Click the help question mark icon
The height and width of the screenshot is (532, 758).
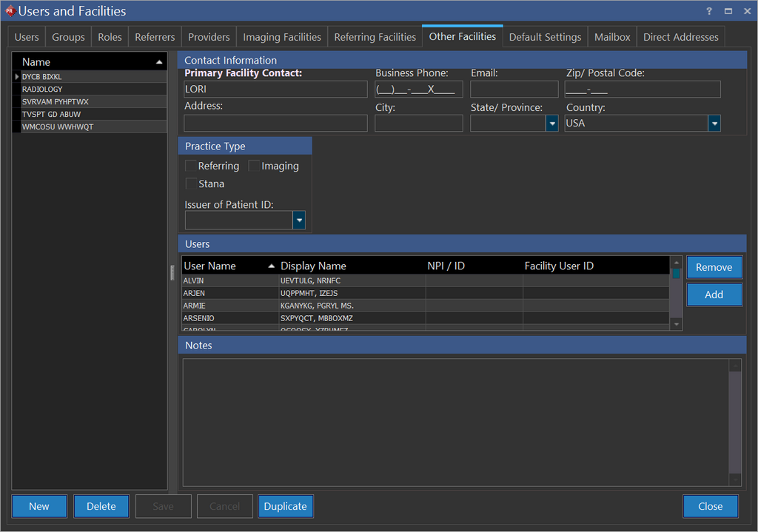pos(709,11)
